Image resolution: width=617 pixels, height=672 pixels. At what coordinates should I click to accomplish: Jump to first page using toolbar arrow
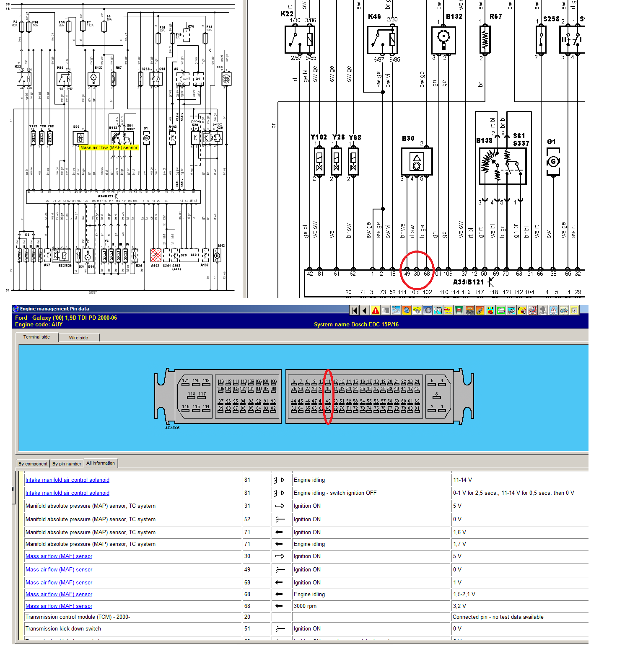pyautogui.click(x=354, y=310)
